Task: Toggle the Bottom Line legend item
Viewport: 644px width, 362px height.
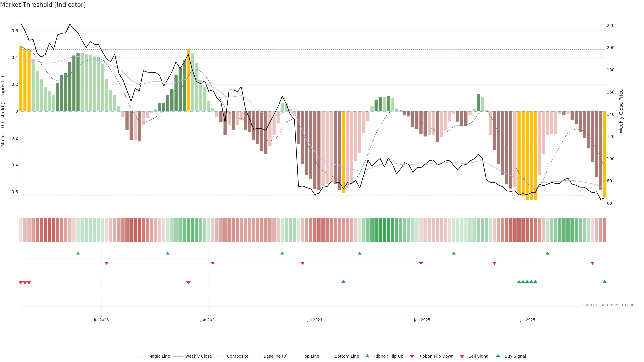Action: pyautogui.click(x=346, y=356)
